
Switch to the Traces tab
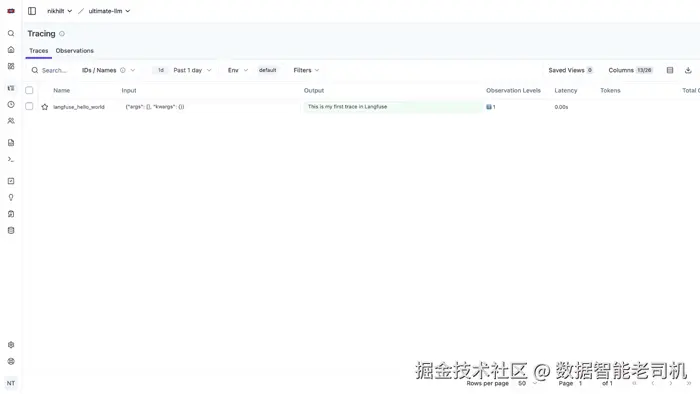pos(39,51)
